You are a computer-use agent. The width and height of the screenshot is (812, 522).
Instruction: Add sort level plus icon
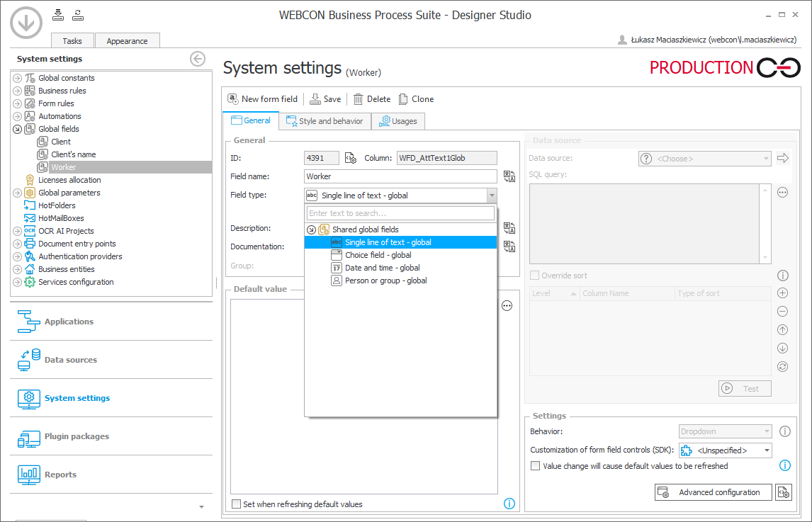click(x=783, y=293)
